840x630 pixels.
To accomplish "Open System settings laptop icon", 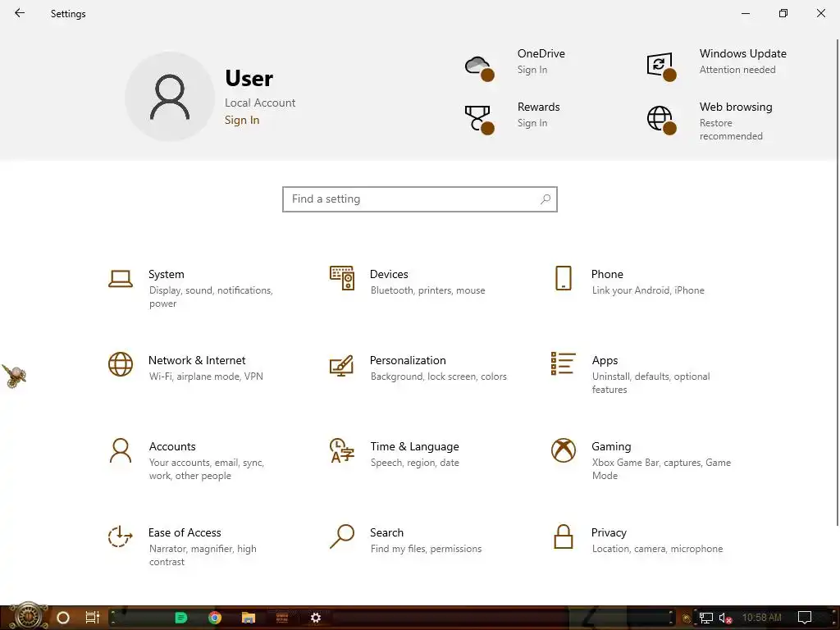I will pyautogui.click(x=121, y=279).
